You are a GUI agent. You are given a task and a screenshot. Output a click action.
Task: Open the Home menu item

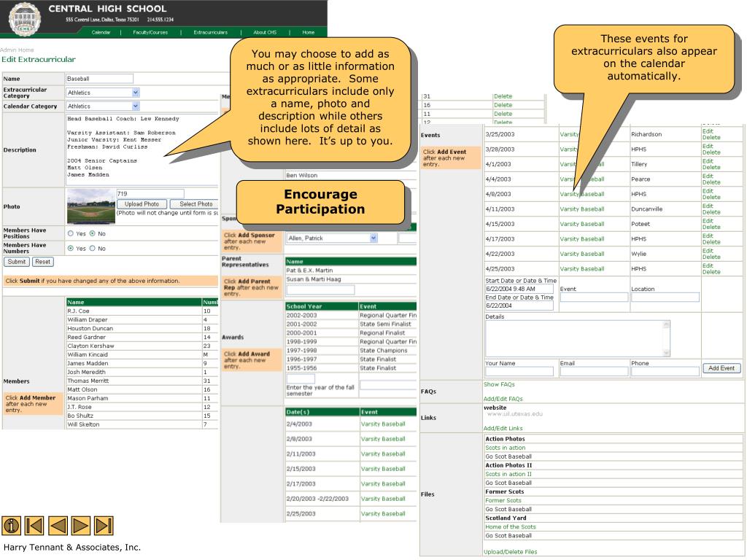click(309, 32)
